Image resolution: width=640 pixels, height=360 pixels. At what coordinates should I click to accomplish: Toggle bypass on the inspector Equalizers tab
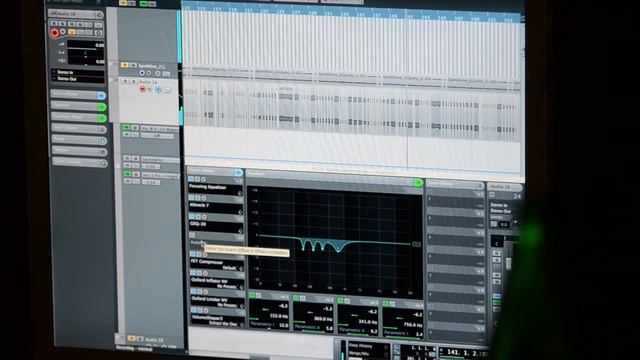click(x=102, y=107)
